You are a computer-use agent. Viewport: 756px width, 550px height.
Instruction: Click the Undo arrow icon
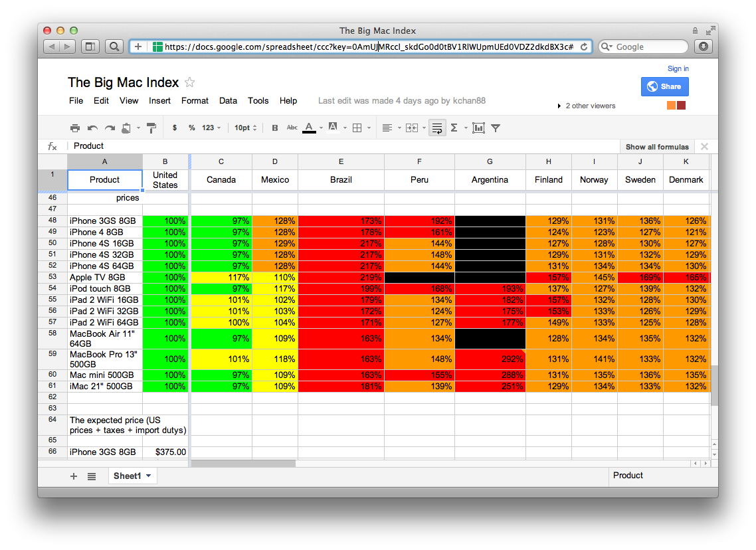(92, 128)
